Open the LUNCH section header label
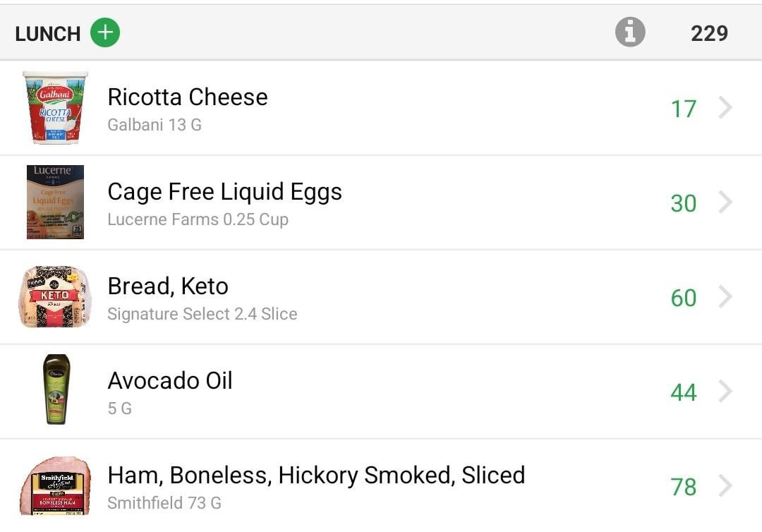Screen dimensions: 762x532 [x=48, y=34]
